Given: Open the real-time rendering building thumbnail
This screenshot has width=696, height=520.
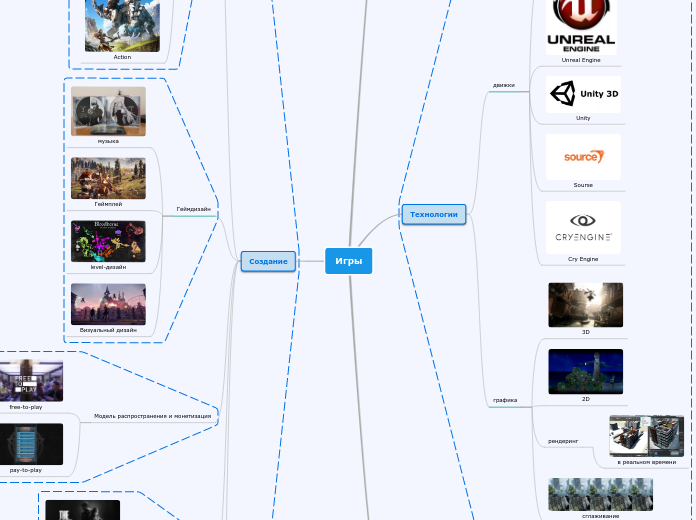Looking at the screenshot, I should pyautogui.click(x=647, y=436).
